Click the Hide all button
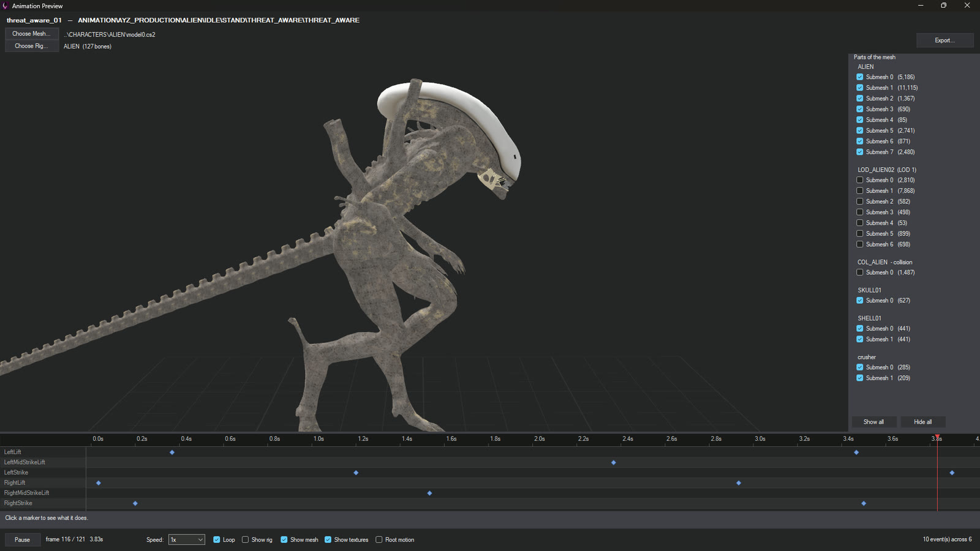This screenshot has width=980, height=551. (x=923, y=422)
